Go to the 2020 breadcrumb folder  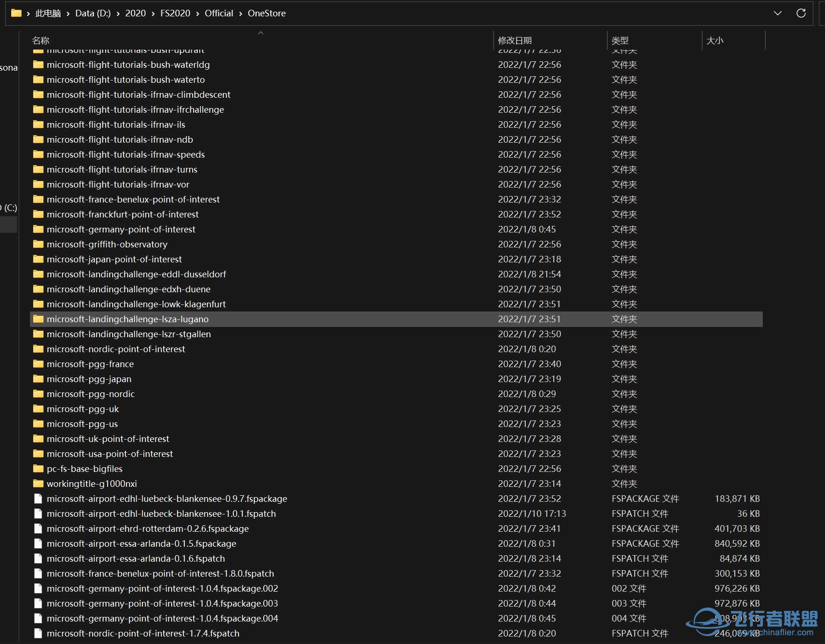point(136,13)
